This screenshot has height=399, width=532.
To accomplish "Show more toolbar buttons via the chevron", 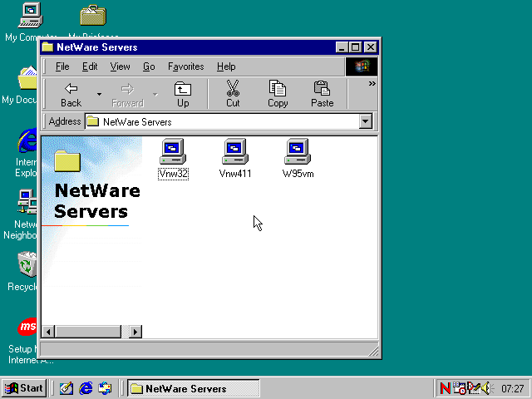I will pyautogui.click(x=372, y=83).
